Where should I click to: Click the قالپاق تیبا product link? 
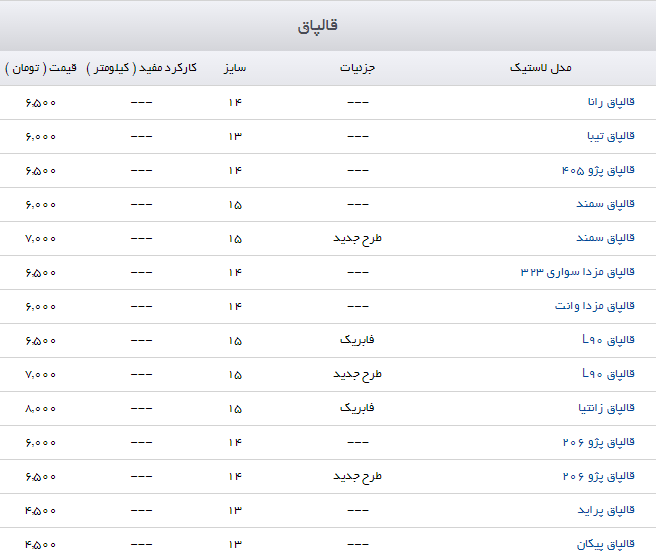point(614,136)
